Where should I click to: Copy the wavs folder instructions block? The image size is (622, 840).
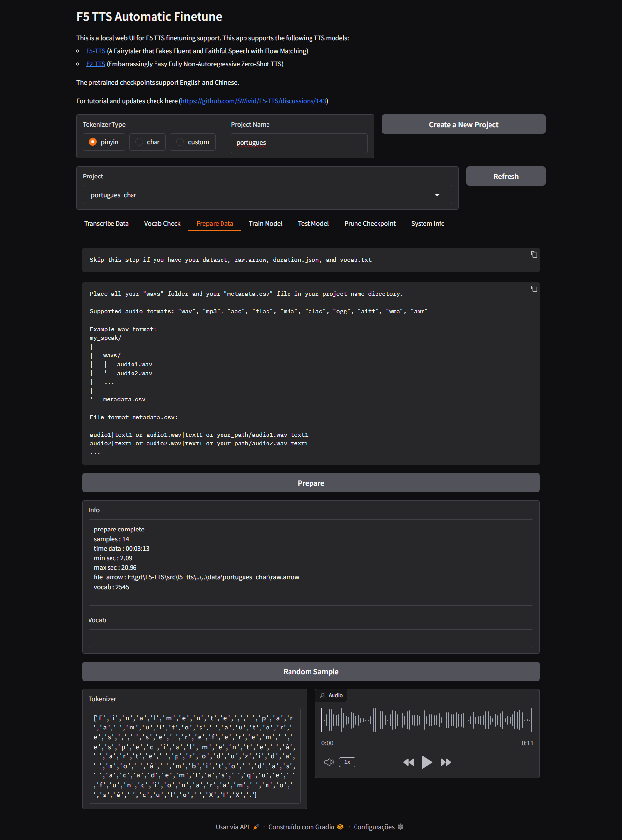(x=534, y=289)
